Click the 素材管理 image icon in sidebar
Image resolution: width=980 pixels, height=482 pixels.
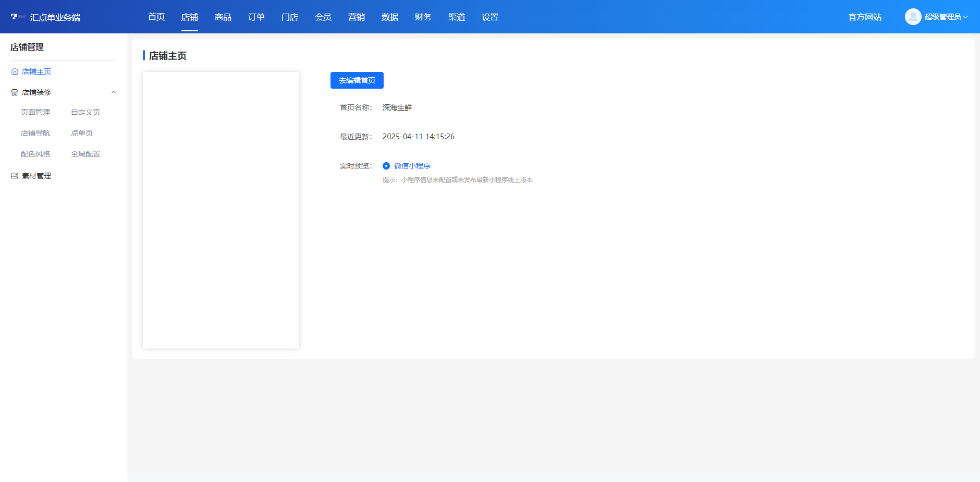[x=15, y=176]
